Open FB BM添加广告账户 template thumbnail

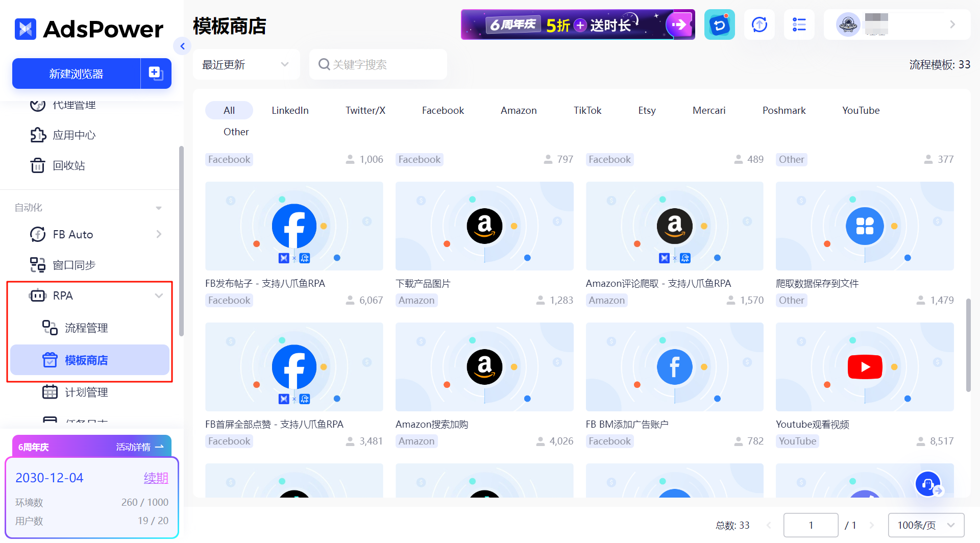(675, 367)
